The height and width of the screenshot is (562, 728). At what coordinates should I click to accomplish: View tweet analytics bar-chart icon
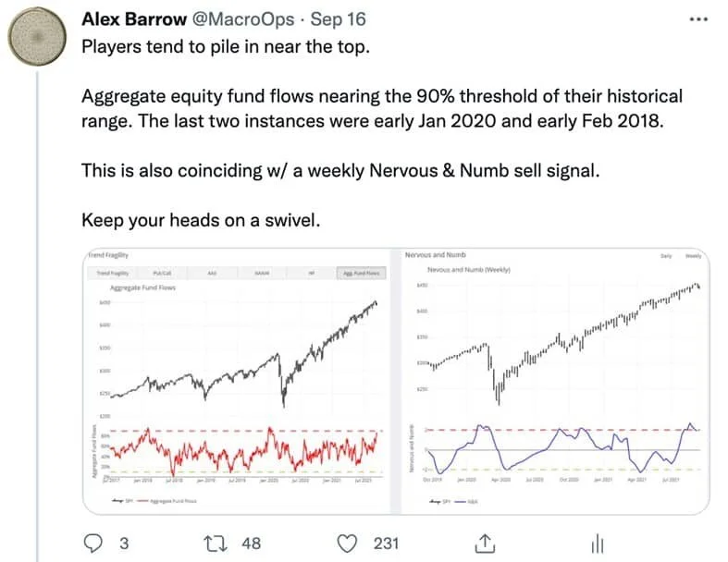[598, 544]
